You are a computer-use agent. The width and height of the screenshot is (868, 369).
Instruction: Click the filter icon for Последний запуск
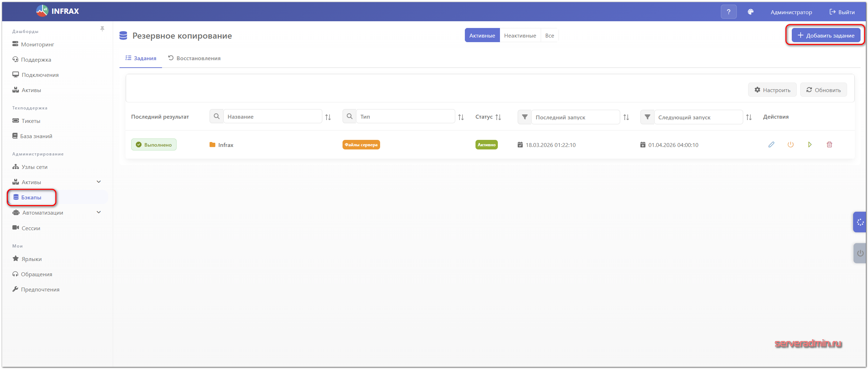coord(524,117)
